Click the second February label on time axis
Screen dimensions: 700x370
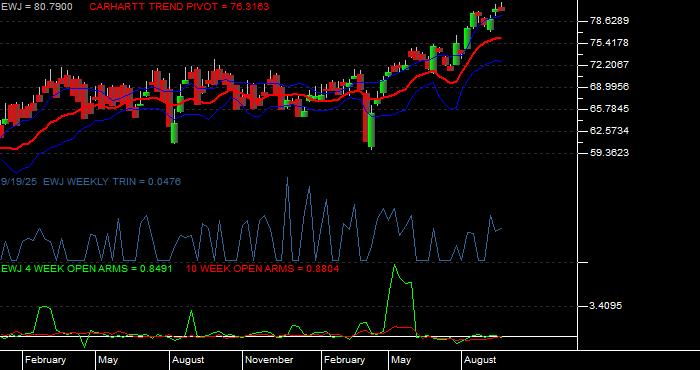pyautogui.click(x=344, y=360)
